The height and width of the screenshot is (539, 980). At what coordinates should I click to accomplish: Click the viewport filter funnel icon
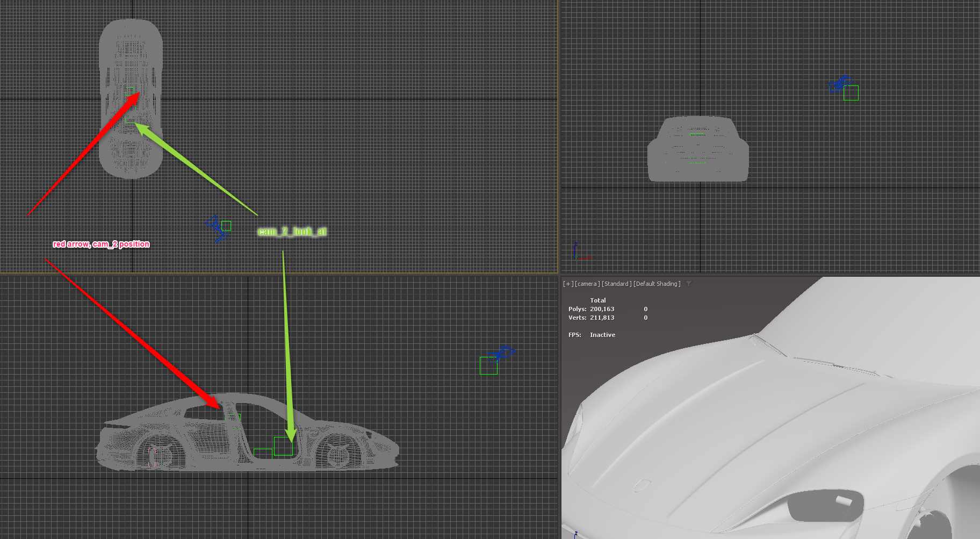(x=689, y=284)
